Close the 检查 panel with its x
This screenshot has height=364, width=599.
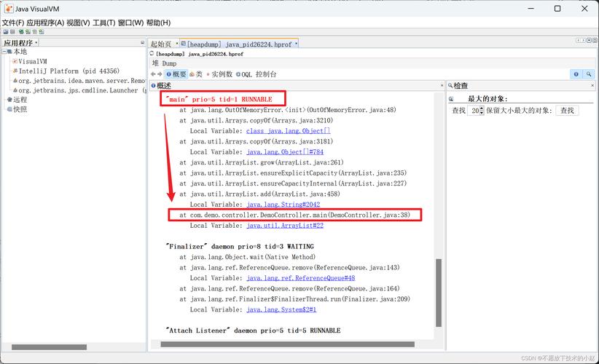pyautogui.click(x=592, y=85)
